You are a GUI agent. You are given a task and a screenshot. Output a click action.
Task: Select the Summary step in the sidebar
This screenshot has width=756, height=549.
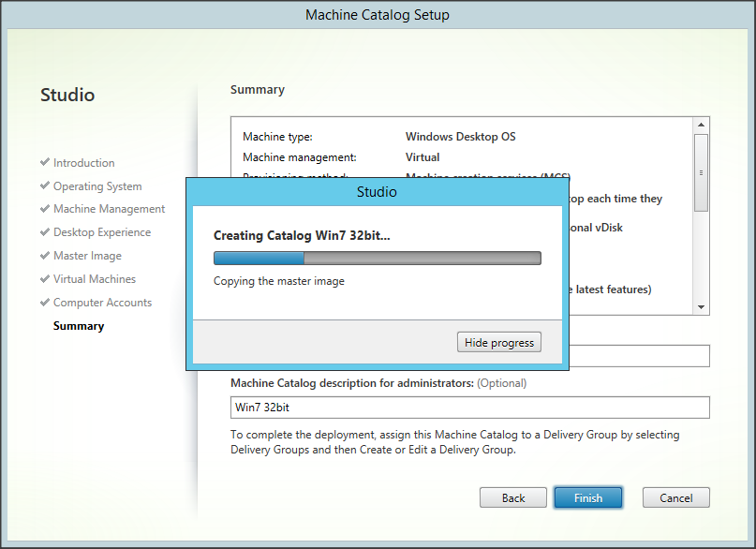(79, 326)
